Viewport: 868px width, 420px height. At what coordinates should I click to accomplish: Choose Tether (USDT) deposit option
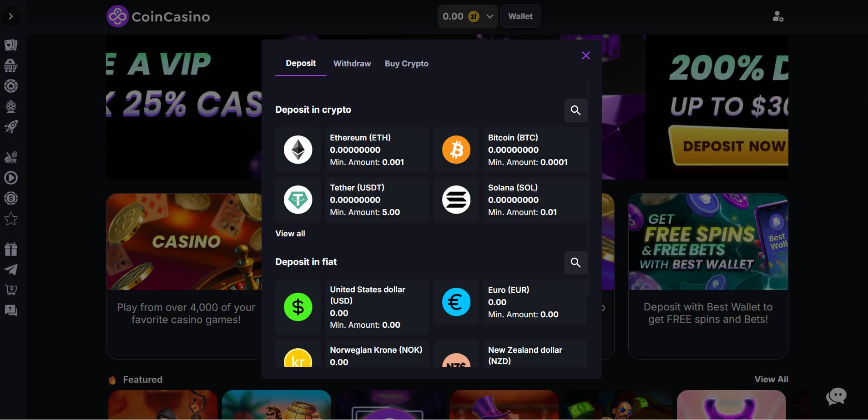point(377,200)
